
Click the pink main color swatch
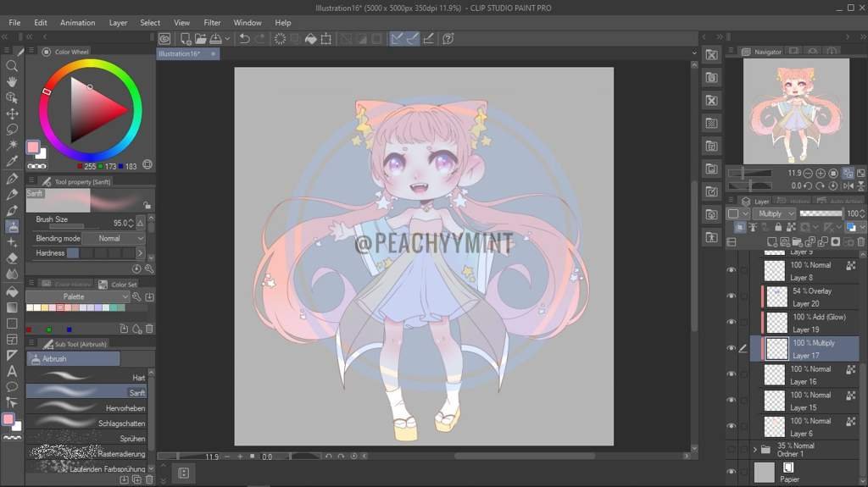point(33,147)
